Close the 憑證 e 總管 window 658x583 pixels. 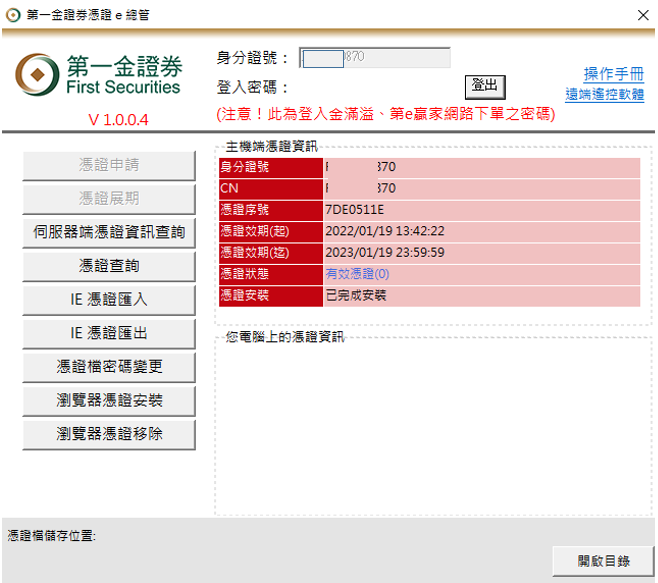pyautogui.click(x=642, y=14)
